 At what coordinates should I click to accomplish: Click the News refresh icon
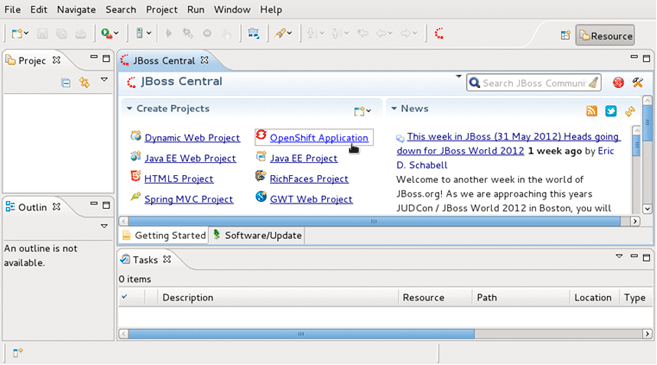point(630,111)
